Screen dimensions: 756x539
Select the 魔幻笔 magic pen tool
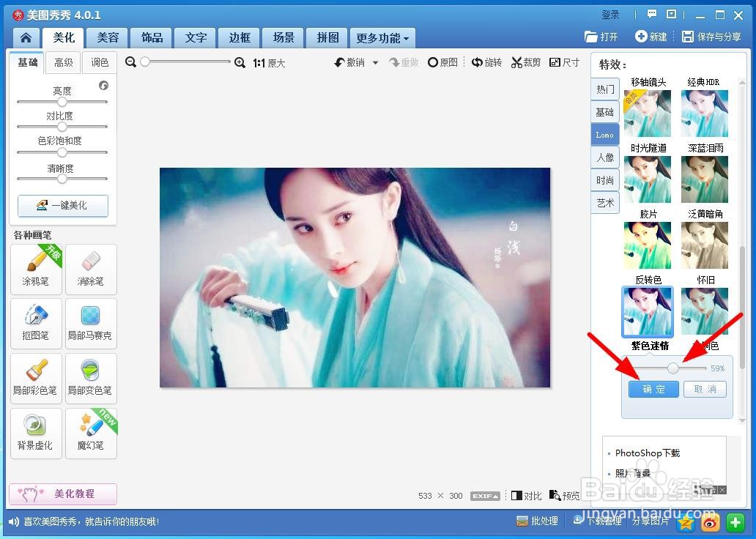click(91, 434)
